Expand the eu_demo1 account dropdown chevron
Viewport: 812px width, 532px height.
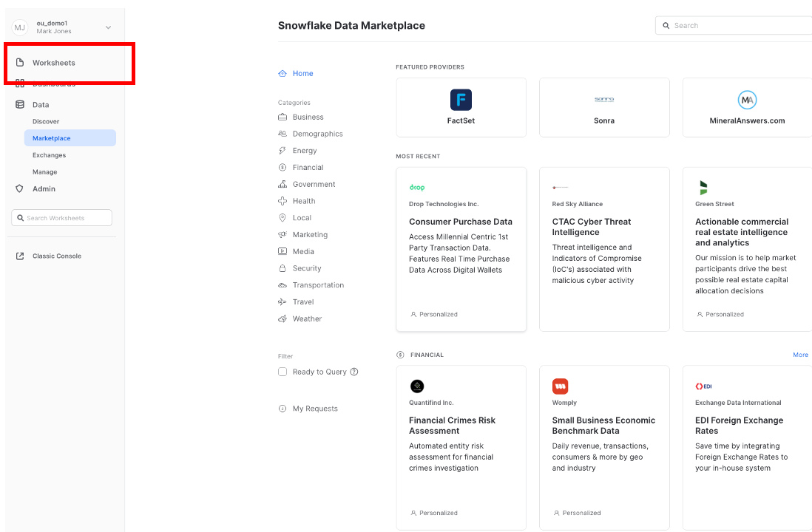pos(108,27)
